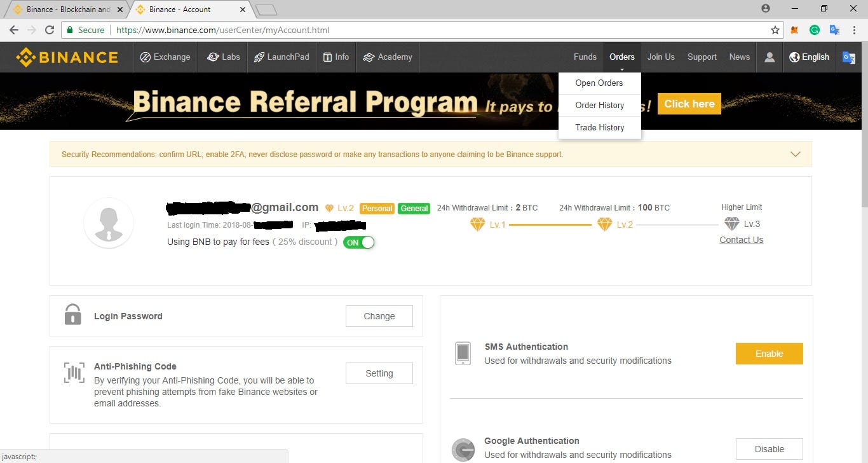
Task: Click the Lv.2 badge beside the email
Action: (x=340, y=208)
